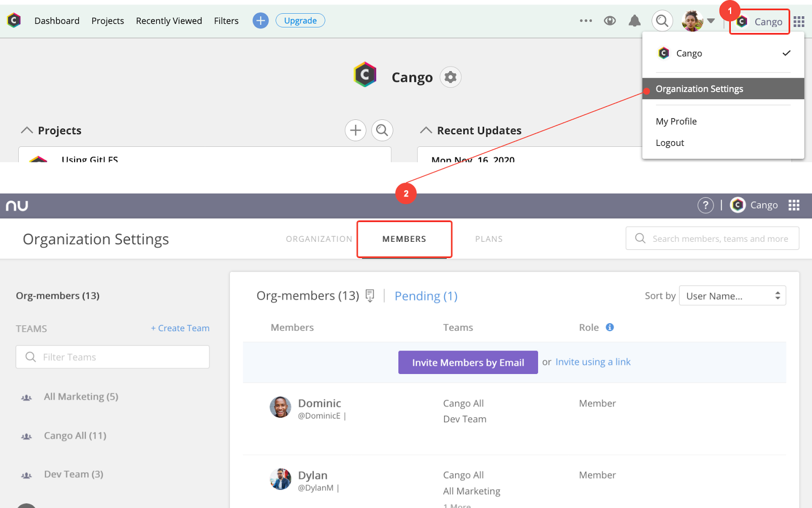The image size is (812, 508).
Task: Click Dylan's avatar photo
Action: pos(280,479)
